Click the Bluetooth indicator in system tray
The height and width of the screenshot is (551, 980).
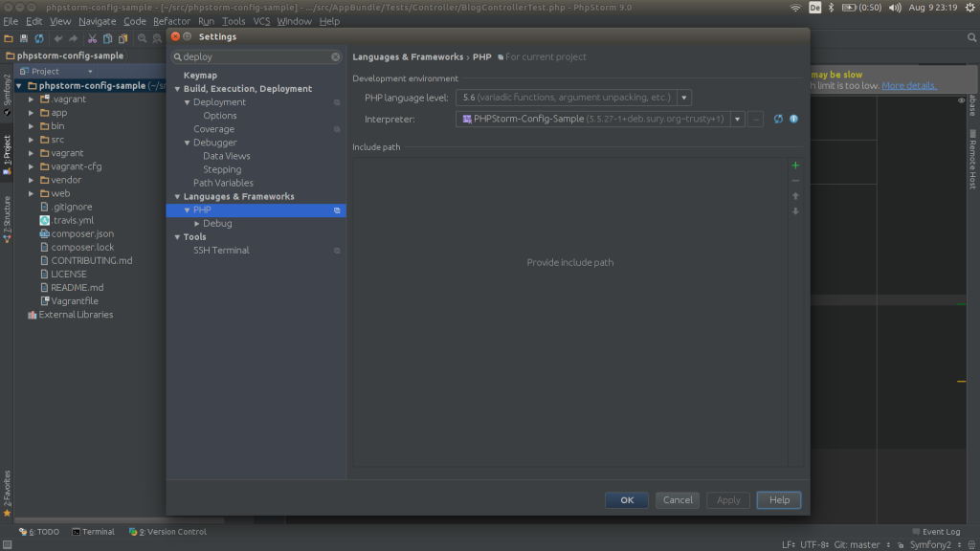point(832,8)
